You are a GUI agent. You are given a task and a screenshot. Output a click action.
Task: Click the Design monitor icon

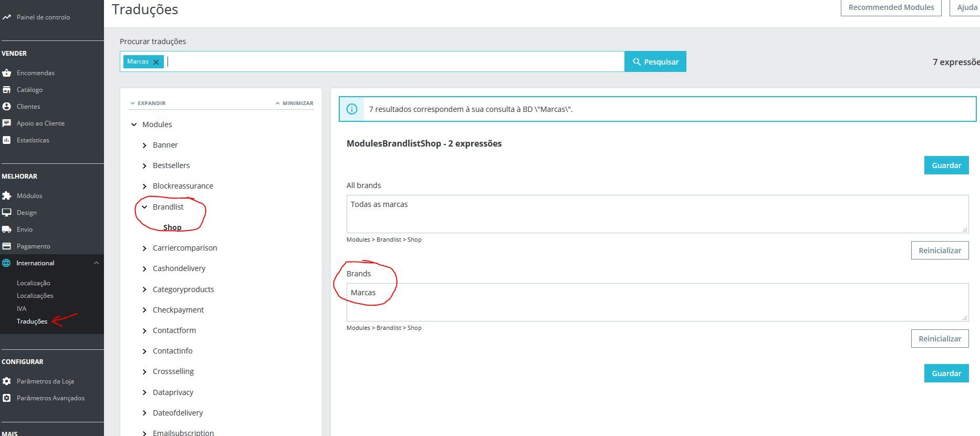pos(6,213)
